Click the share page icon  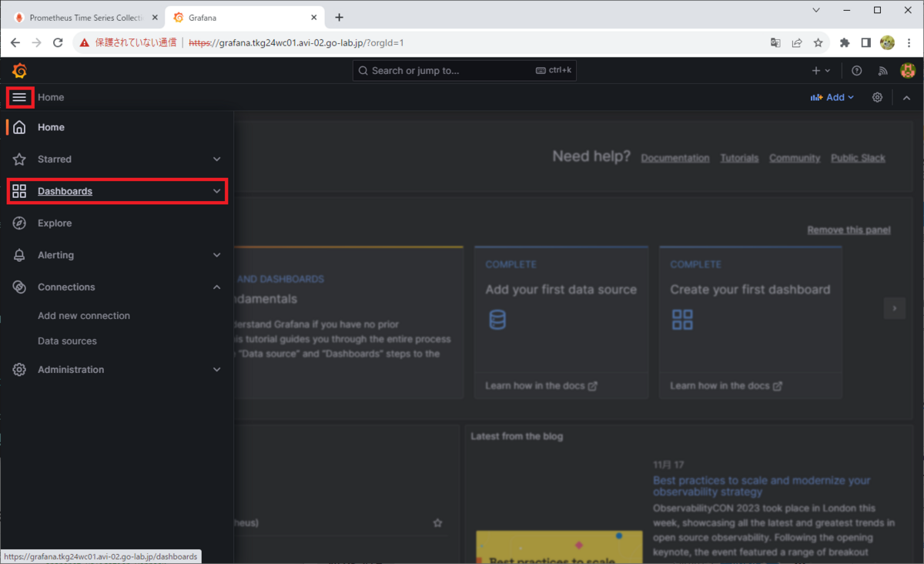pyautogui.click(x=797, y=43)
